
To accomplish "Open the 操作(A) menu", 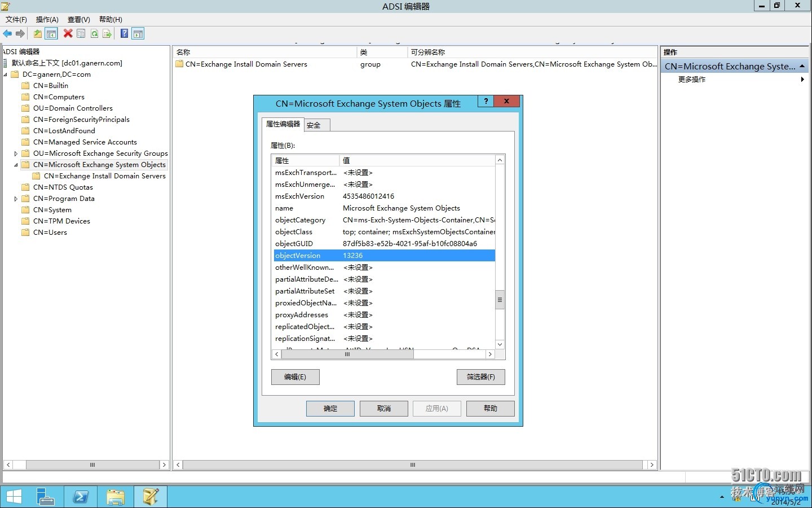I will click(x=47, y=20).
